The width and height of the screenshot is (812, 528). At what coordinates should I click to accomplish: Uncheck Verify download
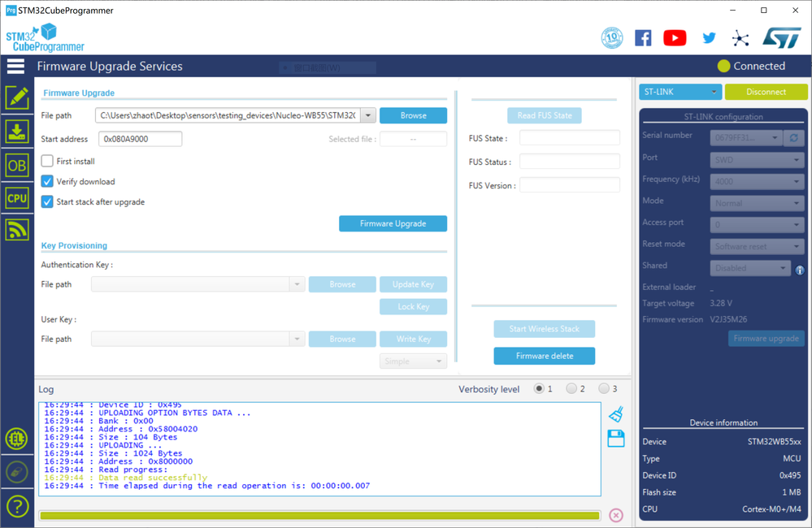point(47,181)
